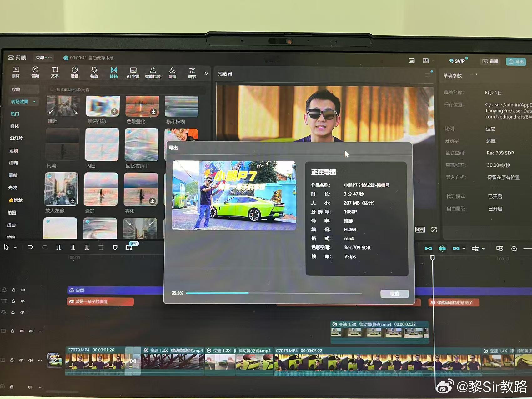Select the 幻灯片 transition category
Screen dimensions: 532x399
pos(16,138)
